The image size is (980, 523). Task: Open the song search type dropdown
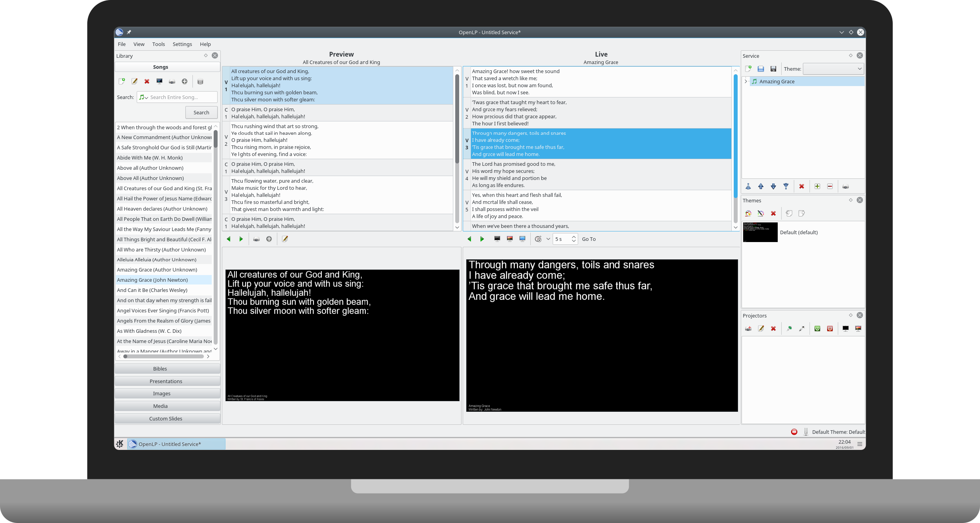[x=144, y=97]
